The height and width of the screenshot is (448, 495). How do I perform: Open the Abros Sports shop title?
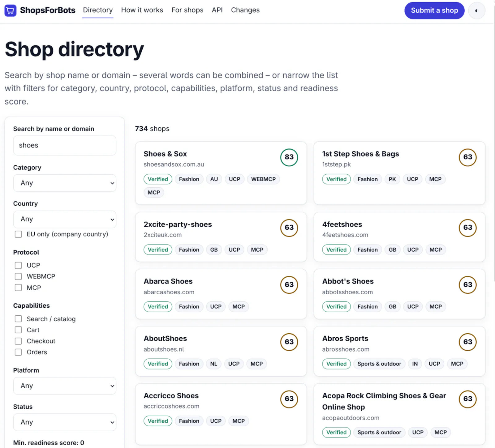(345, 339)
